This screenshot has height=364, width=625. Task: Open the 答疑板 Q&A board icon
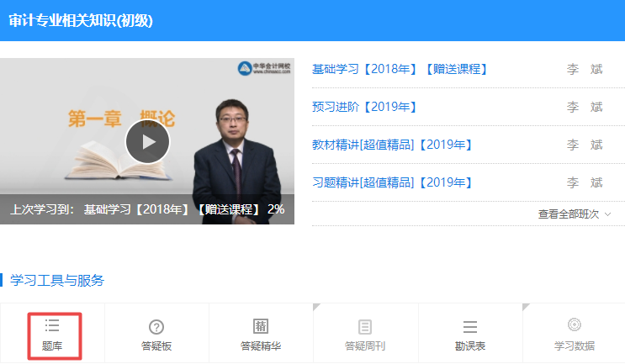tap(156, 334)
